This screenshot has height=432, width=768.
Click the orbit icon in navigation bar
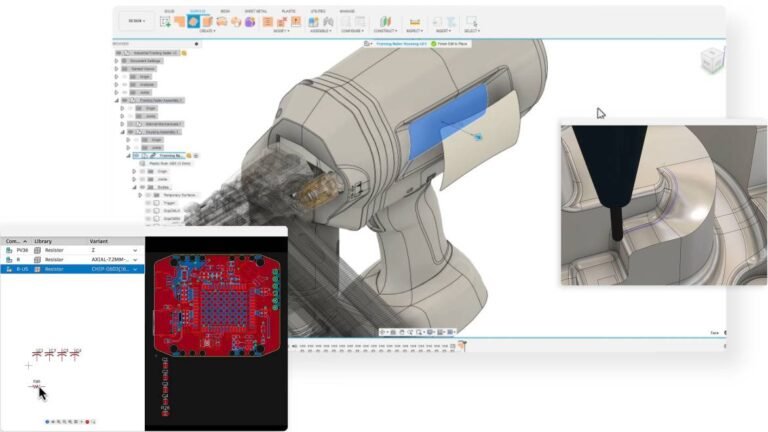(384, 332)
